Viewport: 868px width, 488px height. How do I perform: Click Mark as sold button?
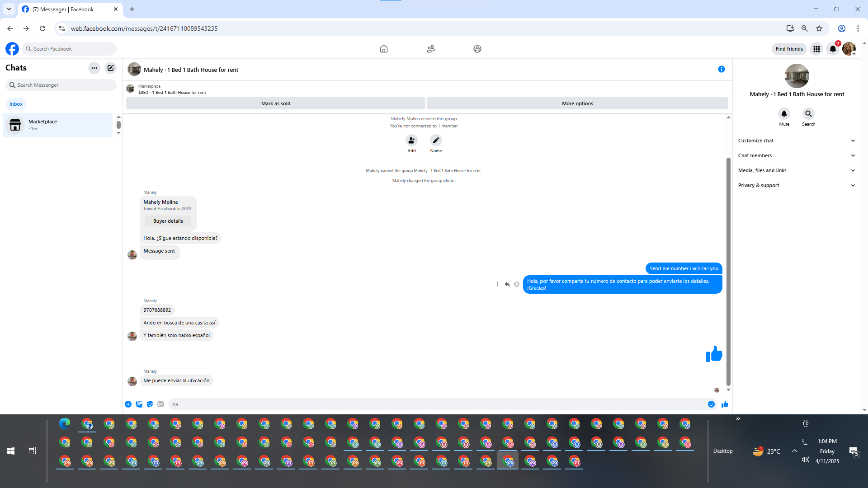pos(276,103)
